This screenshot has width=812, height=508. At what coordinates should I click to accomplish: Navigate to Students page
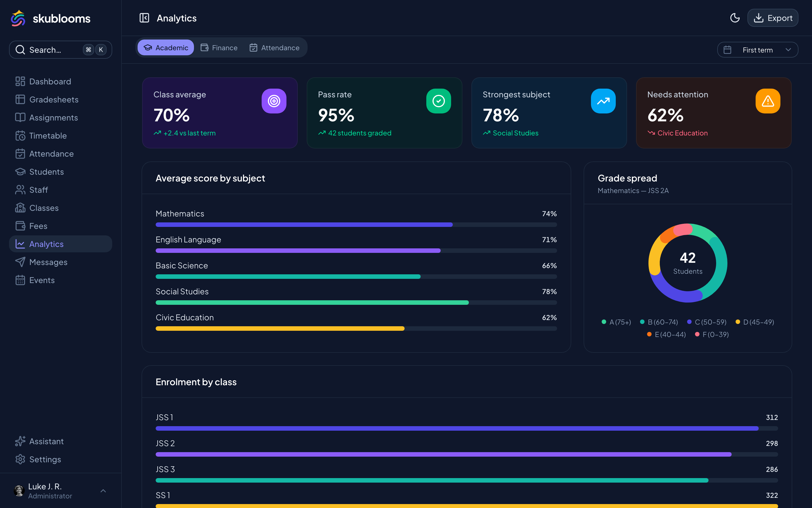pos(60,172)
